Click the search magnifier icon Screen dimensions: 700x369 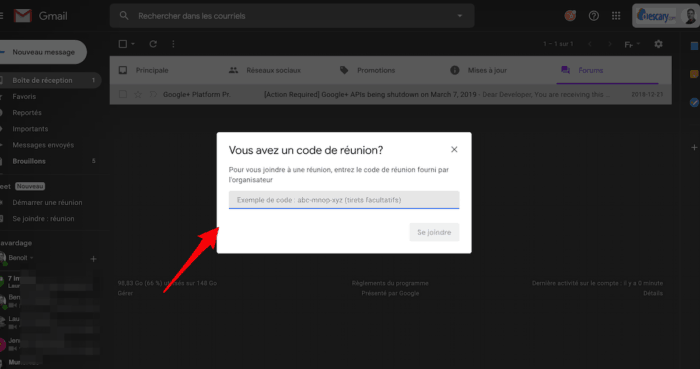[x=124, y=16]
